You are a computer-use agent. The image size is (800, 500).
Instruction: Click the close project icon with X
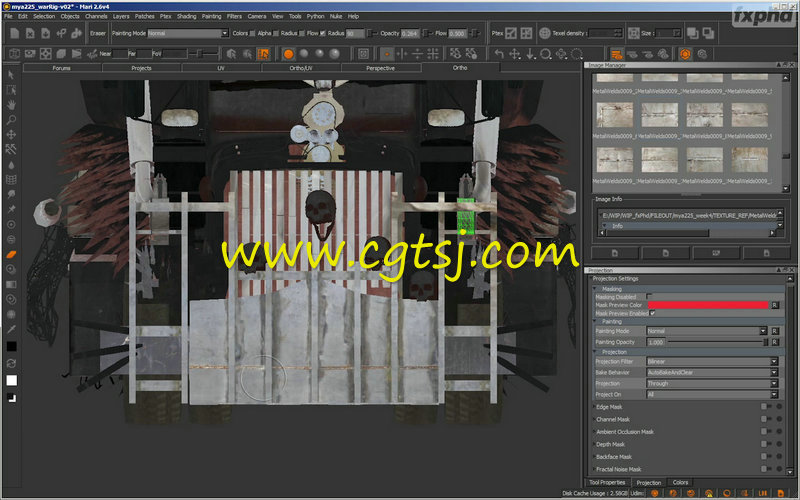pos(30,33)
